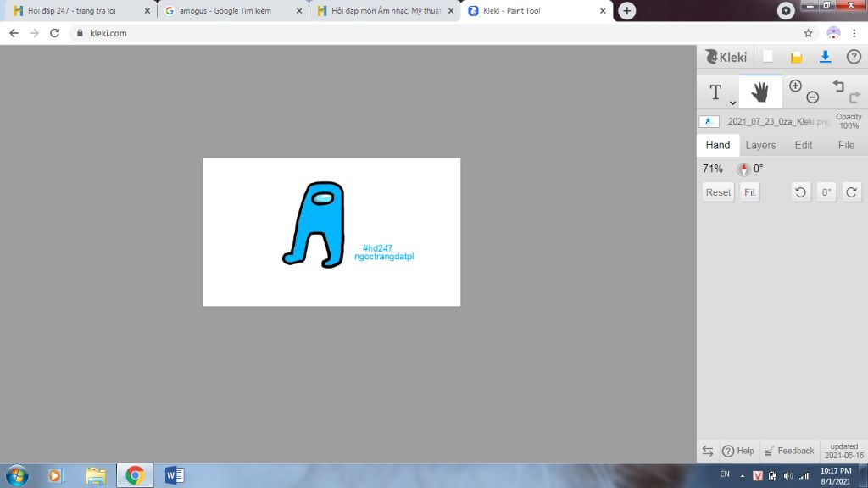Switch to Hỏi đáp môn Âm nhạc browser tab
The height and width of the screenshot is (488, 868).
tap(386, 10)
